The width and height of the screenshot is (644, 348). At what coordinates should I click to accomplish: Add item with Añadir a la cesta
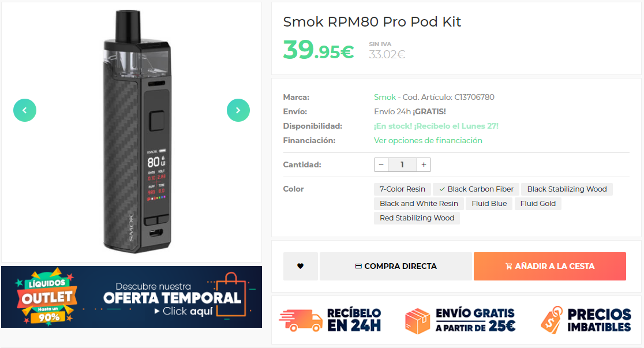[550, 266]
